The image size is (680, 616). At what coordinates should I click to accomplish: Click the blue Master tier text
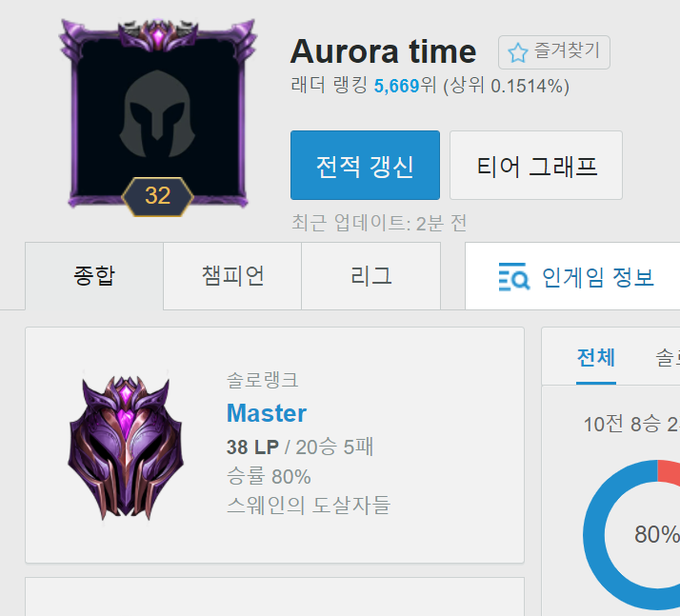[x=267, y=413]
